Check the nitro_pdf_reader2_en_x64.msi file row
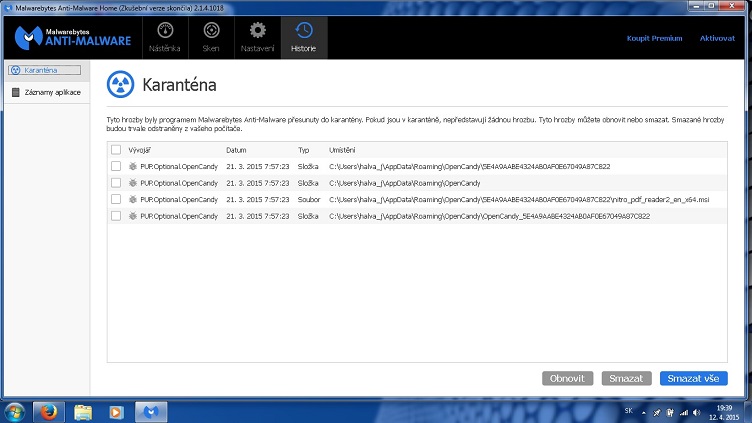752x423 pixels. tap(116, 199)
